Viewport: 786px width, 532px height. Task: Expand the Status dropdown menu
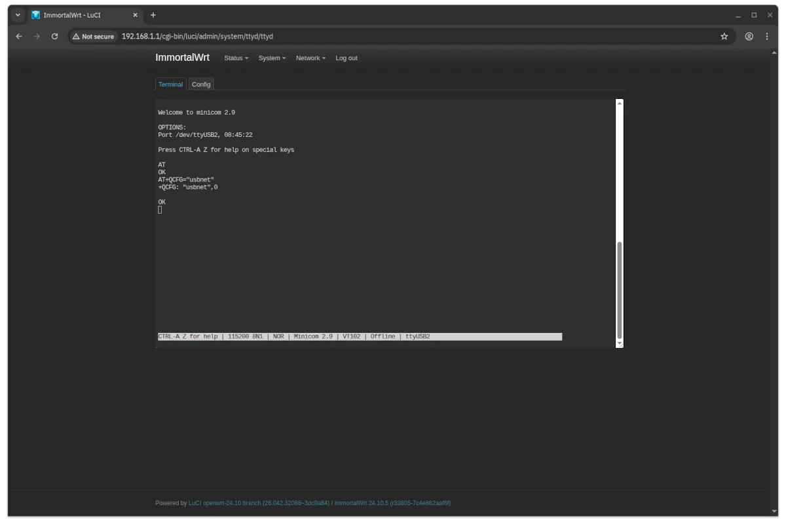(236, 58)
